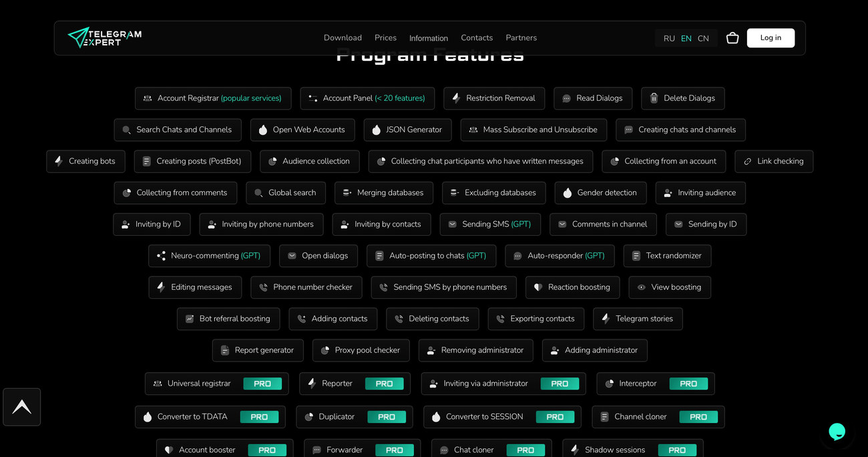The width and height of the screenshot is (868, 457).
Task: Open the Information menu
Action: tap(429, 38)
